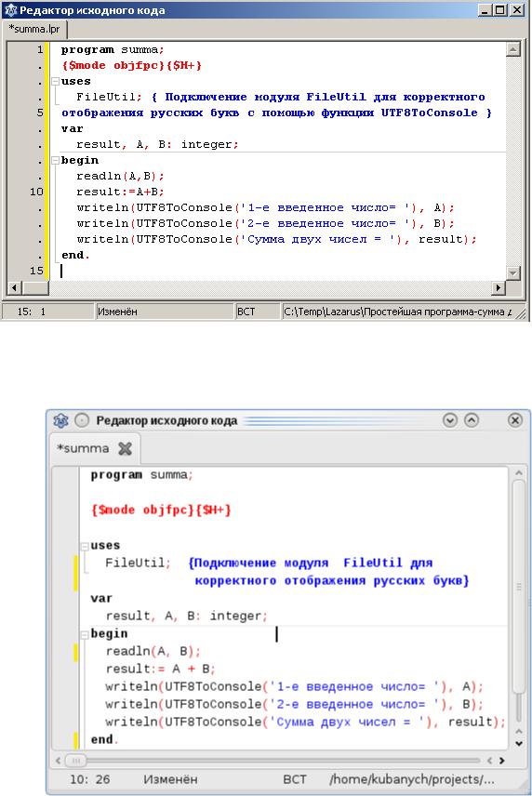Collapse the begin fold in upper editor
532x796 pixels.
tap(55, 161)
